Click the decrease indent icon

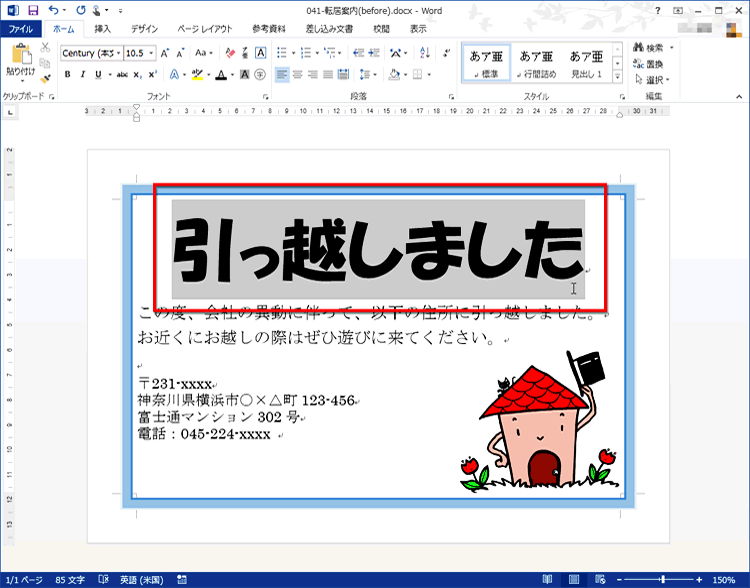coord(358,53)
